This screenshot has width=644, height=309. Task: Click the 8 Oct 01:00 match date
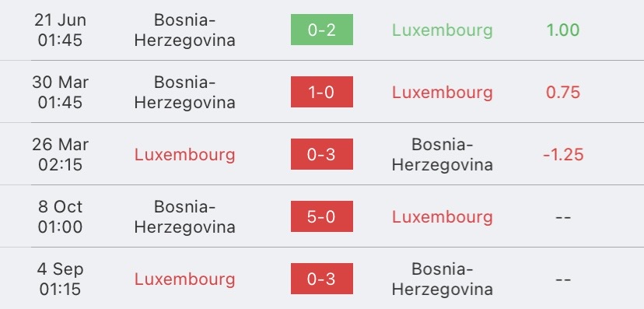tap(60, 216)
